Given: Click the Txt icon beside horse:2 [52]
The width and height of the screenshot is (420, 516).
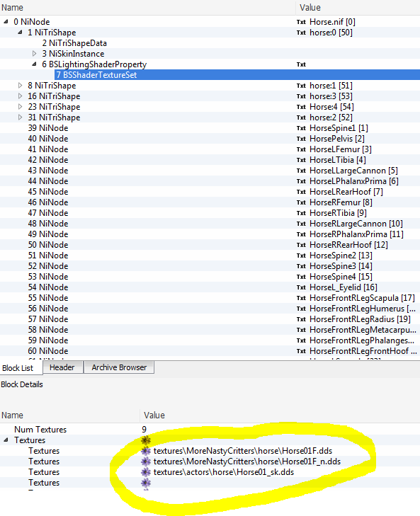Looking at the screenshot, I should (301, 117).
